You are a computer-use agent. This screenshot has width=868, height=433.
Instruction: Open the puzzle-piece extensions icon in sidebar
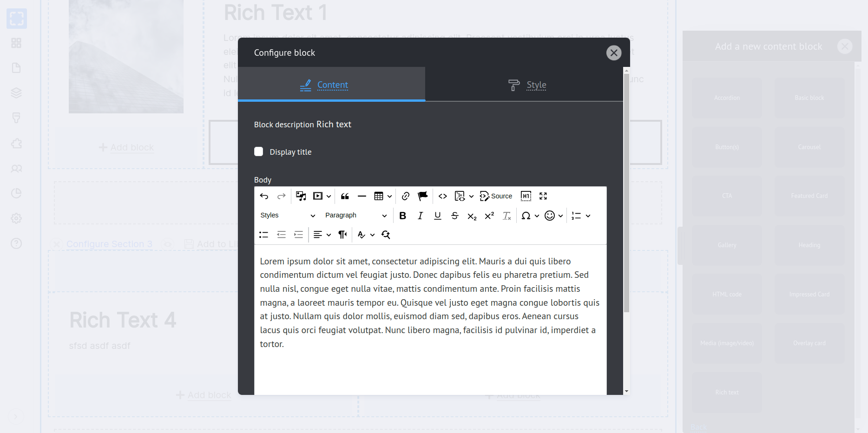pyautogui.click(x=16, y=143)
